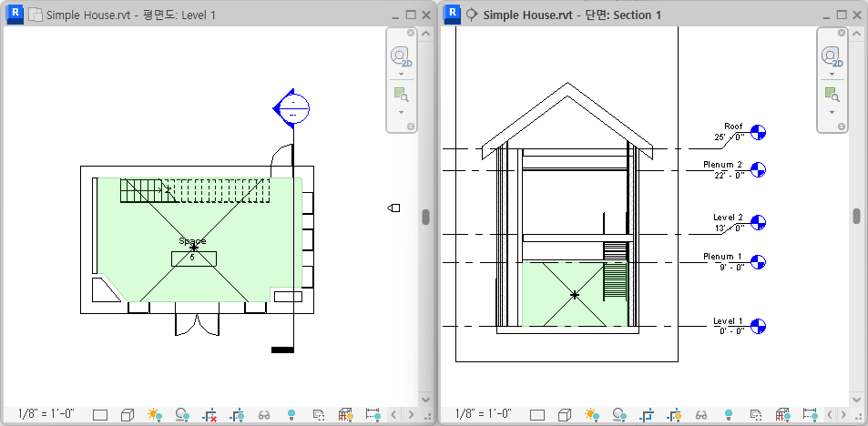868x426 pixels.
Task: Open Detail Level in Section 1 view
Action: tap(537, 414)
